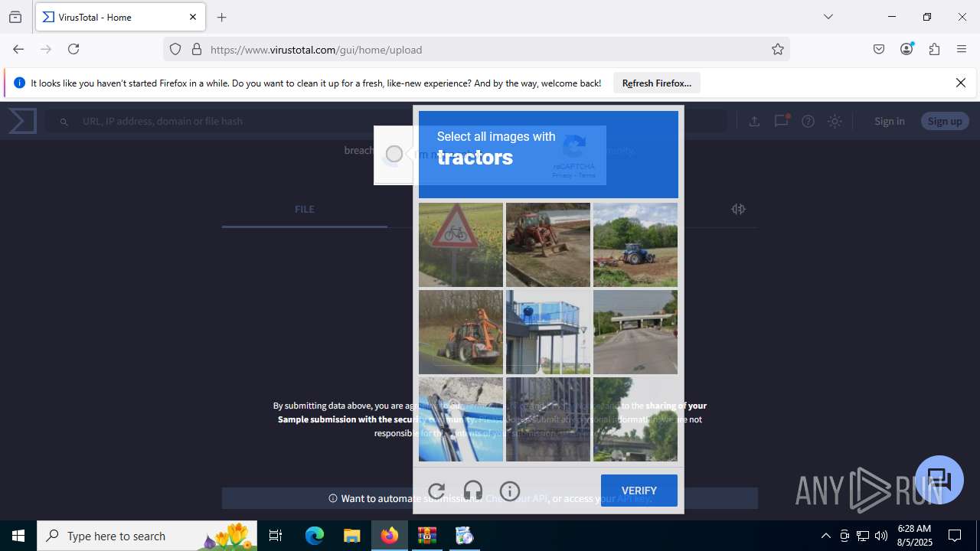This screenshot has width=980, height=551.
Task: Dismiss the Firefox refresh notification bar
Action: [x=961, y=83]
